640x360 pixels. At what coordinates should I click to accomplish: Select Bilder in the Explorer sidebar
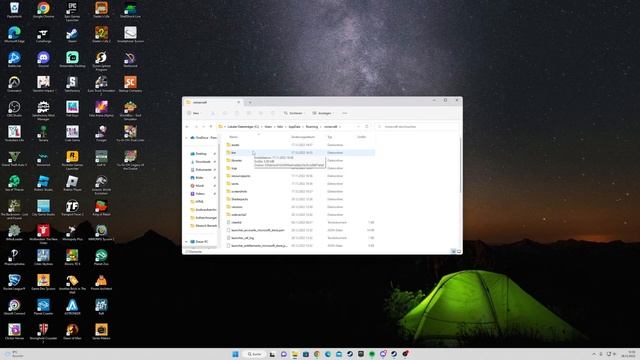200,178
